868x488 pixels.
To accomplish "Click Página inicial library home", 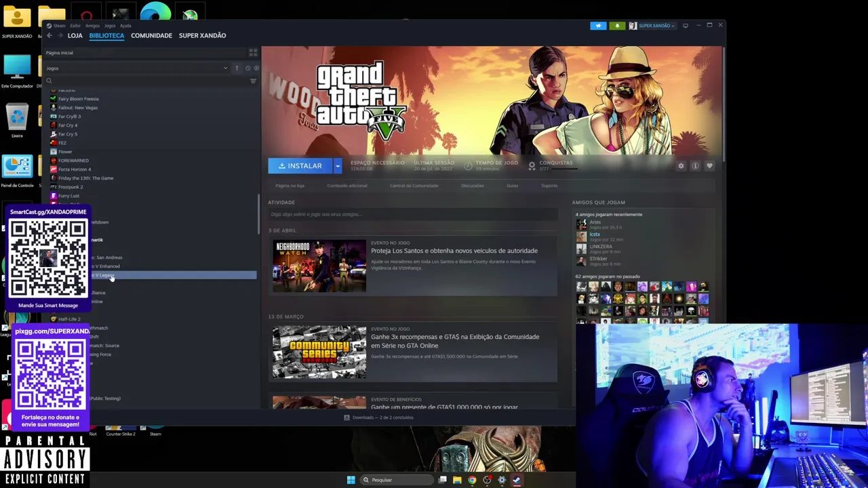I will 60,53.
